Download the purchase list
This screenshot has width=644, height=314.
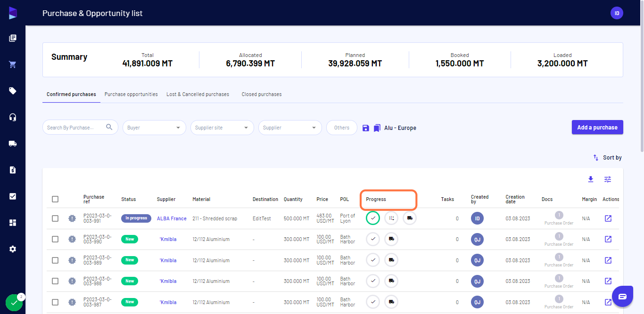pyautogui.click(x=591, y=179)
